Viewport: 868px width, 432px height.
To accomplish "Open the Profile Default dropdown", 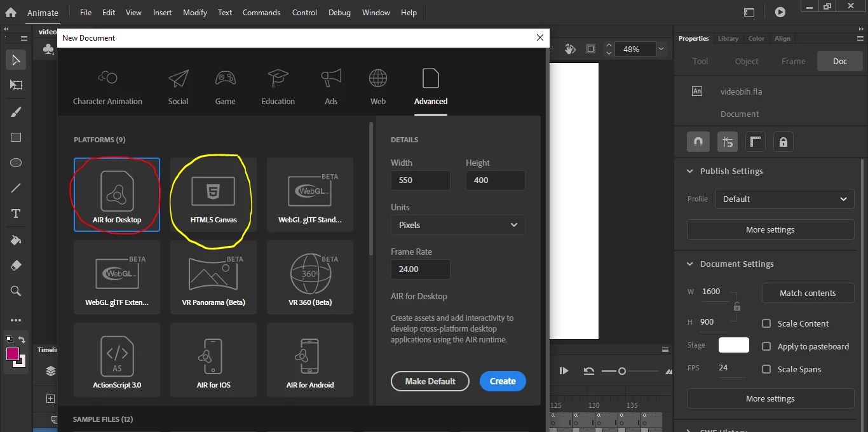I will (785, 199).
